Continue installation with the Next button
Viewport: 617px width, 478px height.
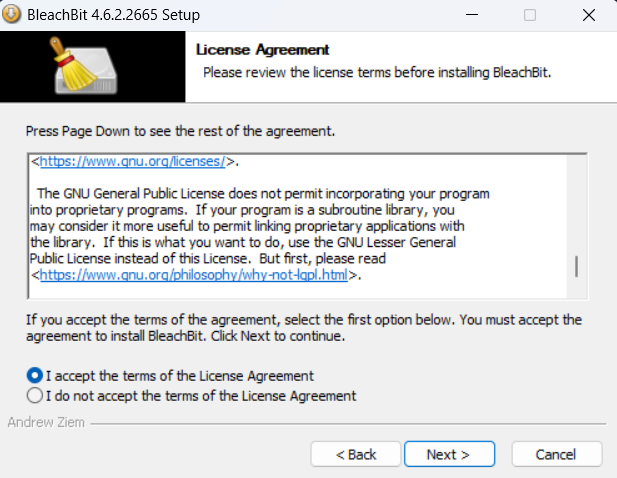[x=449, y=454]
